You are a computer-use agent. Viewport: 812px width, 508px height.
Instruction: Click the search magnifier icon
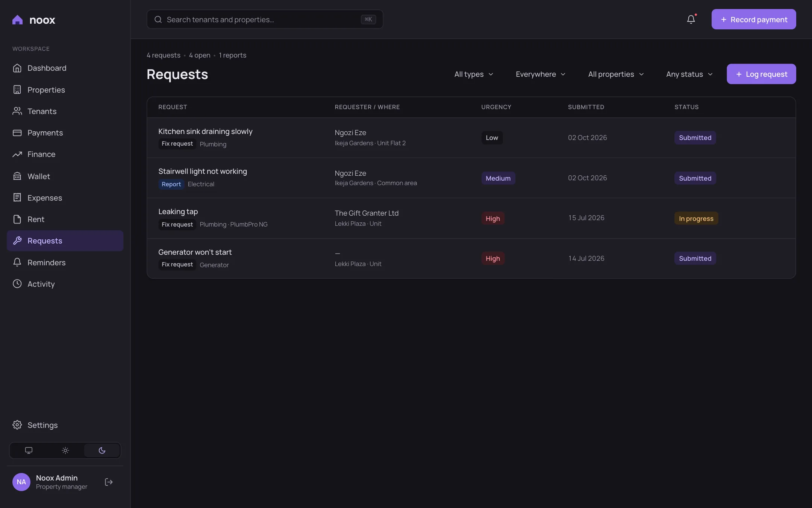point(158,19)
